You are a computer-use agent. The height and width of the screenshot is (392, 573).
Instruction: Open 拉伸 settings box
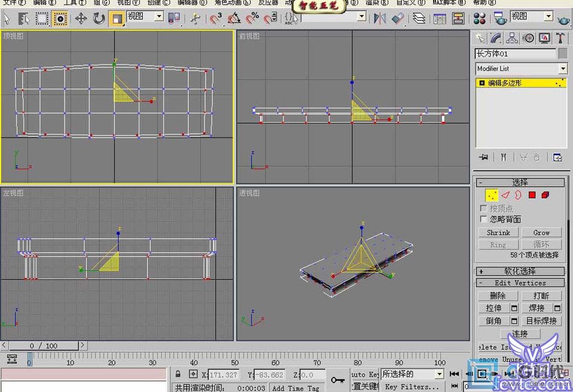(514, 308)
